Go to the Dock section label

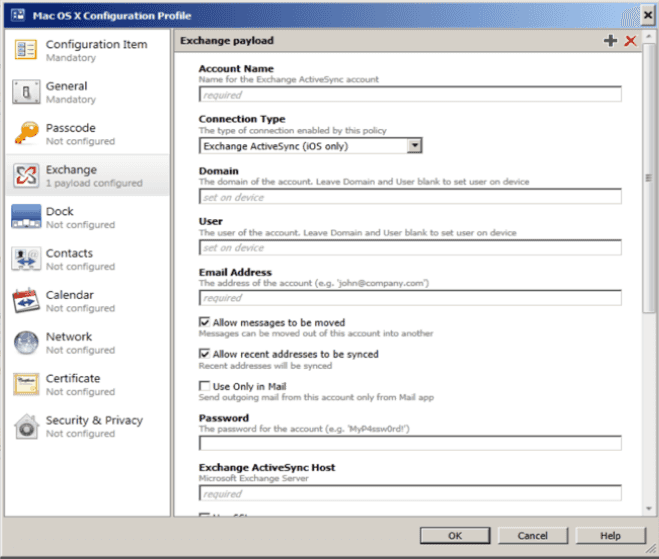[x=60, y=211]
